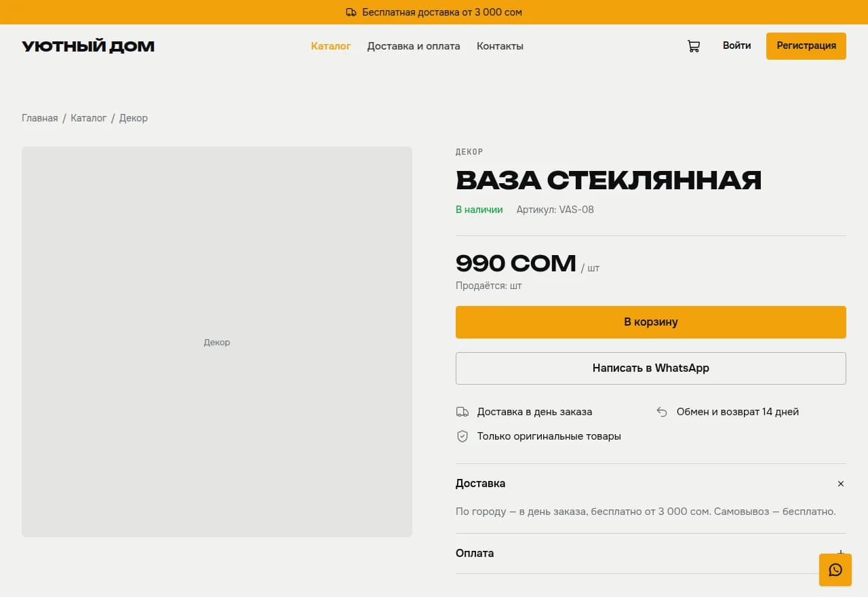
Task: Click the 'По городу — в день заказа' description
Action: (646, 512)
